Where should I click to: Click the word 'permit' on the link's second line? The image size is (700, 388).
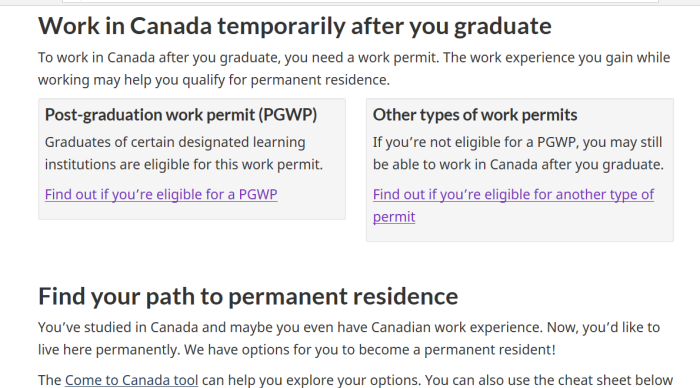pos(394,217)
